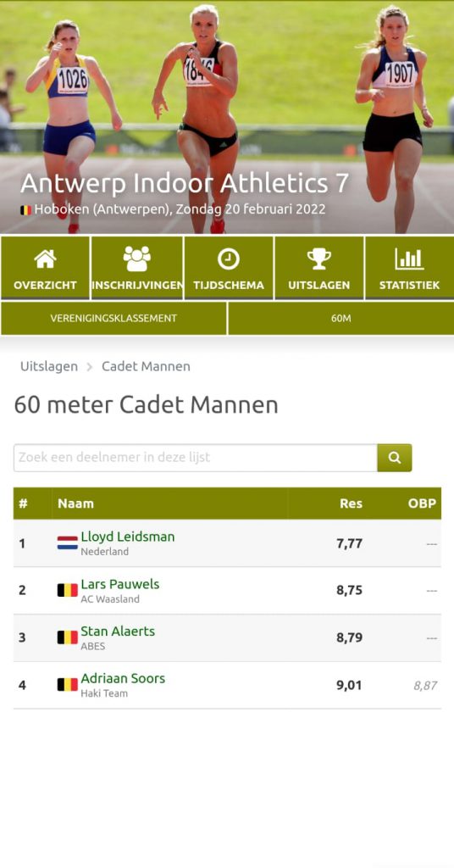Open the Statistiek bar chart icon

409,259
